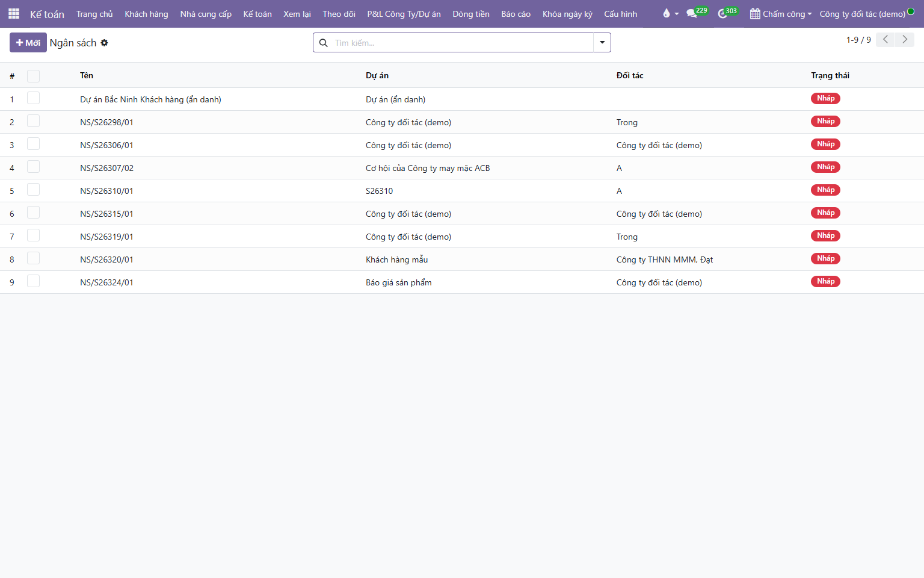Click the Kế toán app title
Image resolution: width=924 pixels, height=578 pixels.
pyautogui.click(x=47, y=14)
